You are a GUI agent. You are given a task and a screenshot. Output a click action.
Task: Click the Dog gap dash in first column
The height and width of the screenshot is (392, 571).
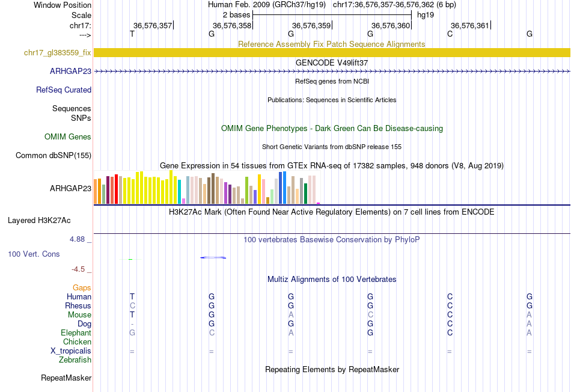132,324
